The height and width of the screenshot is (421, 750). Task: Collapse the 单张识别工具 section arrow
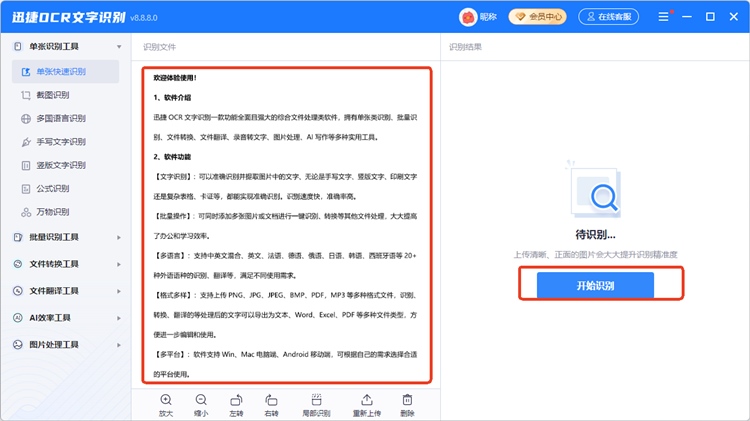(119, 47)
